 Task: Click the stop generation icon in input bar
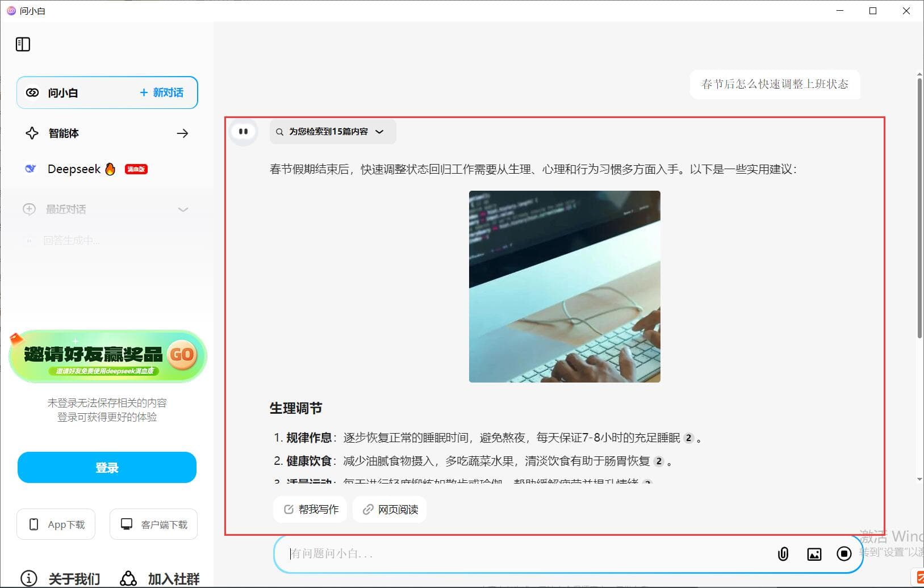[844, 554]
